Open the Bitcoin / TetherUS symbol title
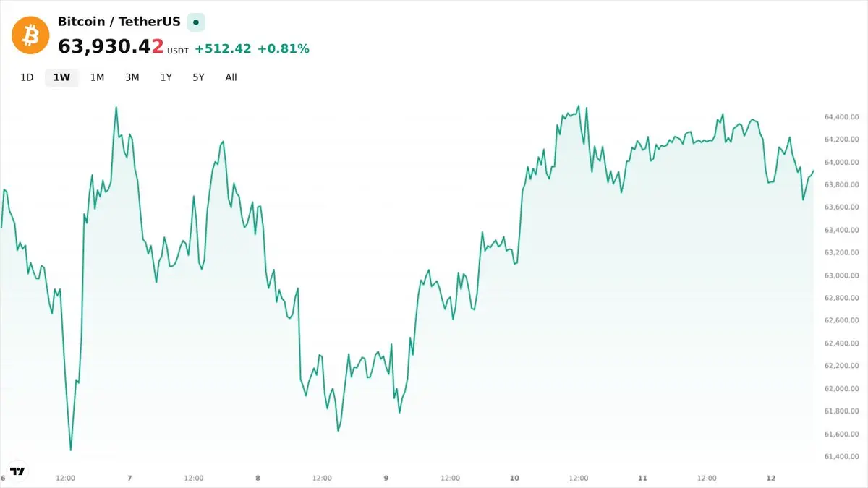The height and width of the screenshot is (488, 868). tap(119, 22)
